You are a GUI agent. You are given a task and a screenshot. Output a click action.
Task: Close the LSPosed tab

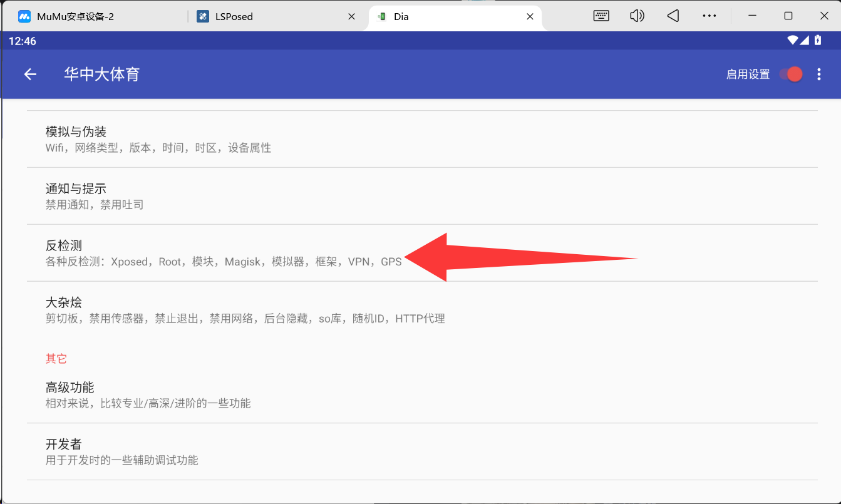point(352,17)
